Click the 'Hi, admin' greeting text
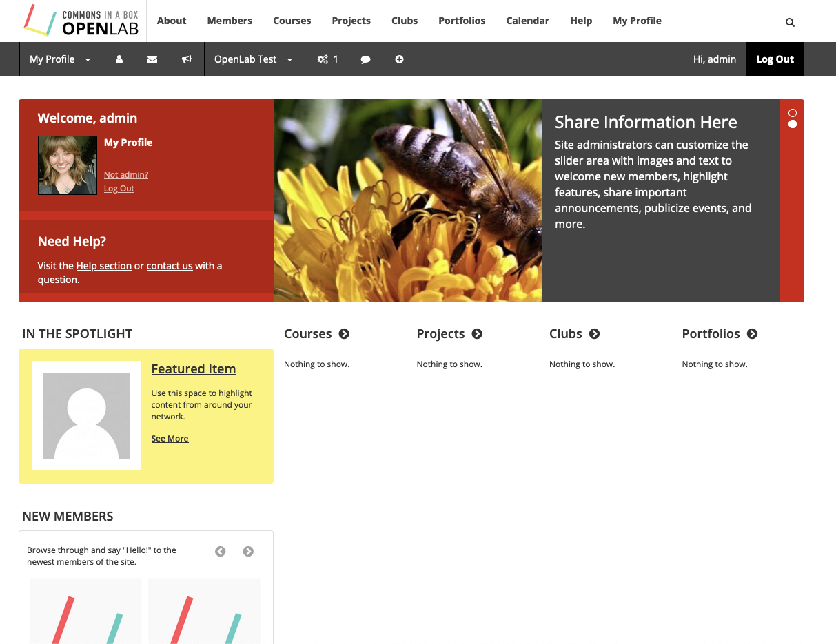The image size is (836, 644). 715,59
